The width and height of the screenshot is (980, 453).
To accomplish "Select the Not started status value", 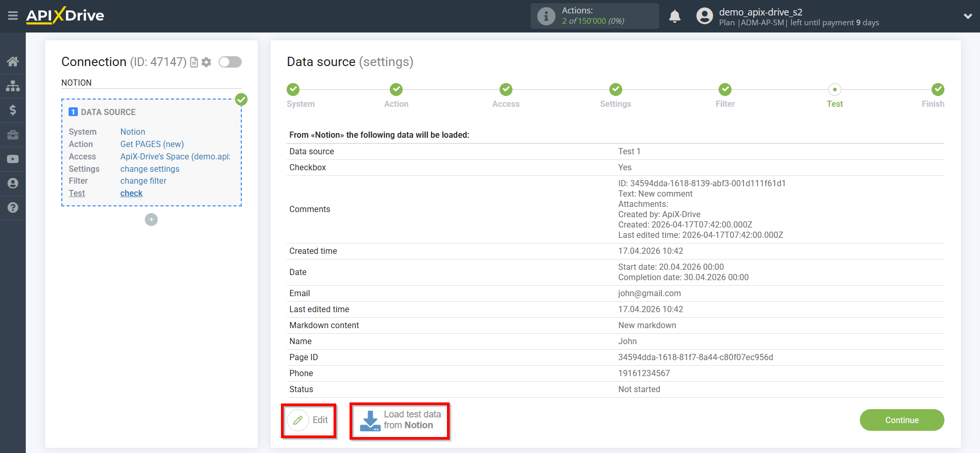I will pyautogui.click(x=639, y=390).
